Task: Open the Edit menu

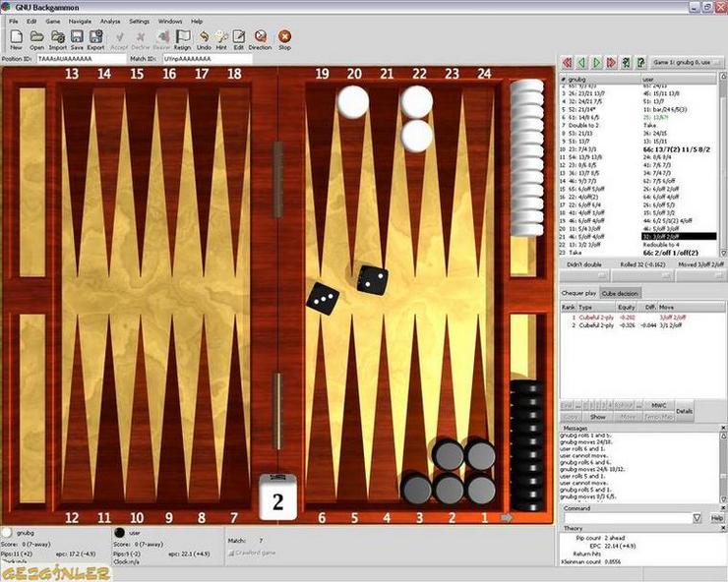Action: tap(31, 22)
